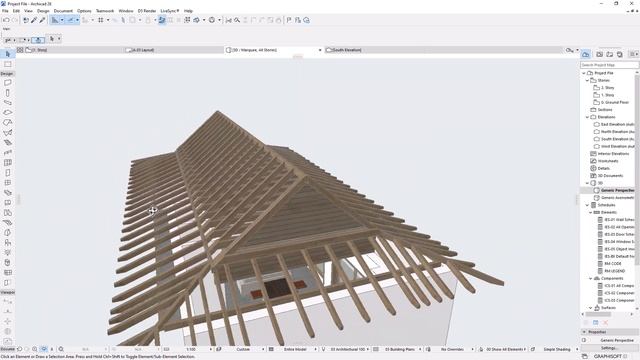Open the Publisher Sets icon in the Navigator
This screenshot has height=360, width=640.
pos(620,54)
